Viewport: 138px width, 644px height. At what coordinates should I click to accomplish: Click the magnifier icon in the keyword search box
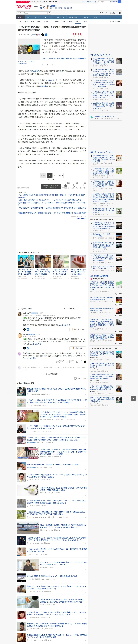click(x=49, y=13)
